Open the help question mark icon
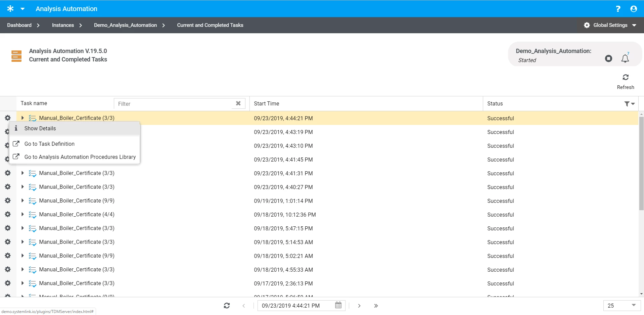 coord(618,9)
